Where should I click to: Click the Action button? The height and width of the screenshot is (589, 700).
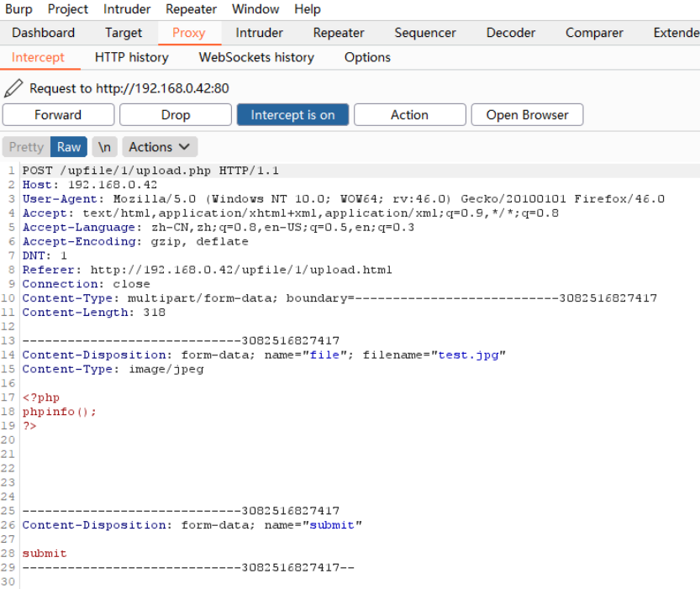pyautogui.click(x=409, y=114)
